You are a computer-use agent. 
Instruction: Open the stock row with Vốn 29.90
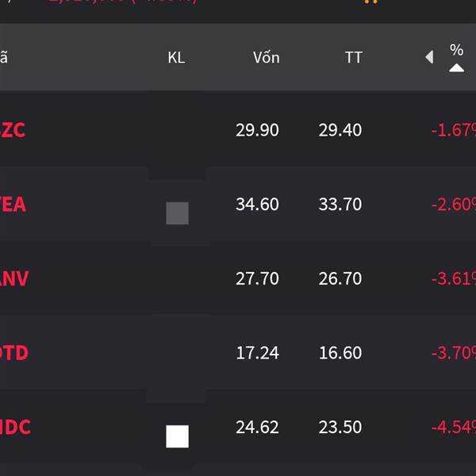(13, 130)
